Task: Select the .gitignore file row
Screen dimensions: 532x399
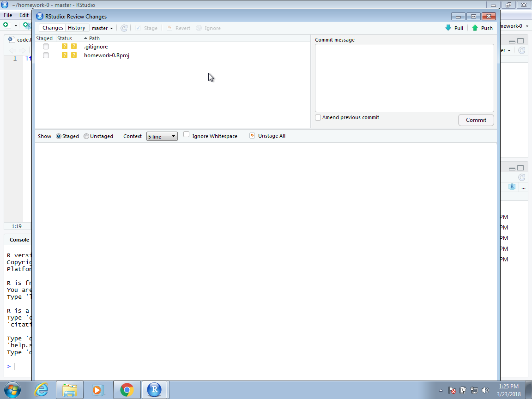Action: 173,47
